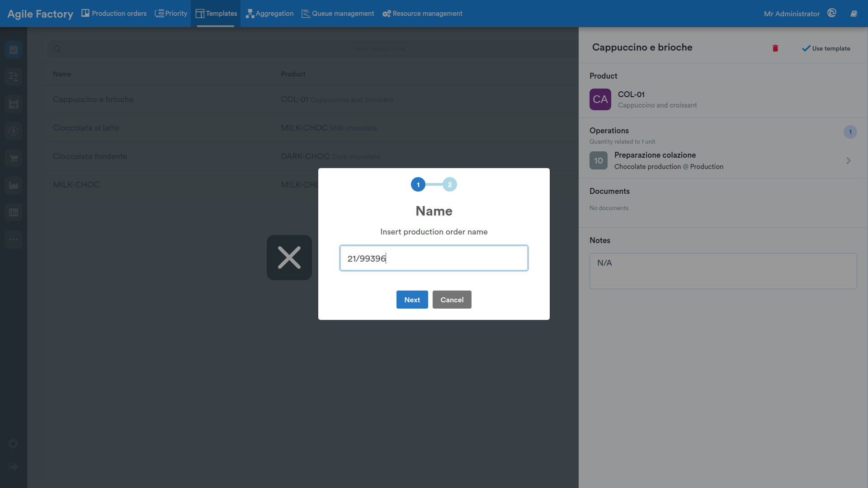Open Mr Administrator user menu
This screenshot has width=868, height=488.
coord(792,14)
